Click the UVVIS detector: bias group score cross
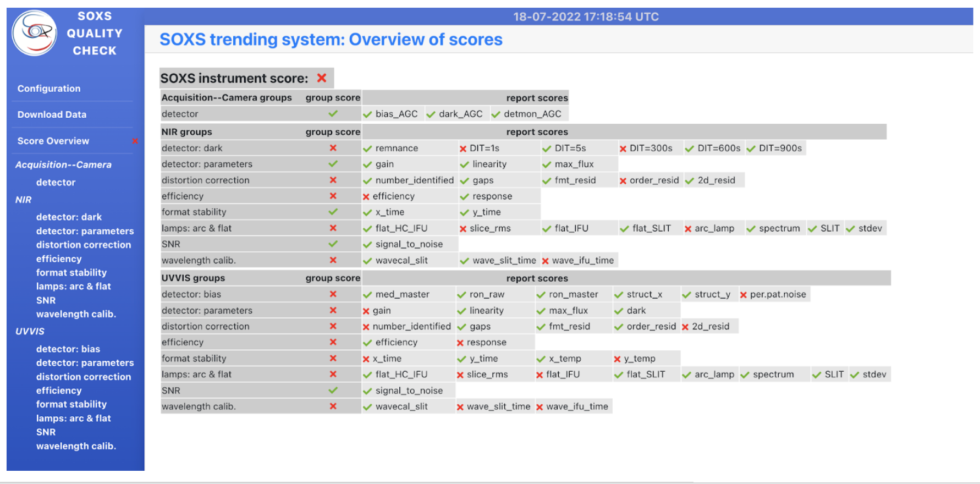The width and height of the screenshot is (980, 484). [333, 294]
